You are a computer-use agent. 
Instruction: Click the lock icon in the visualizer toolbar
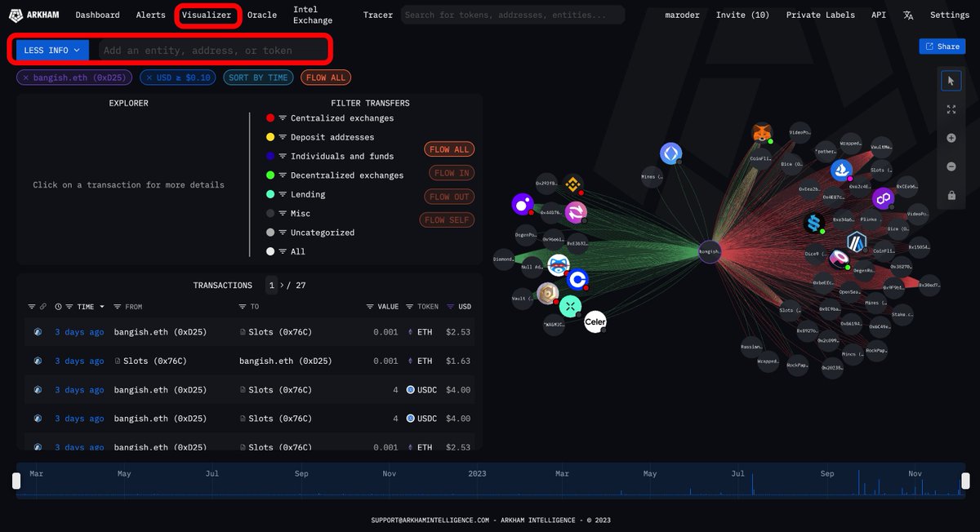tap(951, 195)
